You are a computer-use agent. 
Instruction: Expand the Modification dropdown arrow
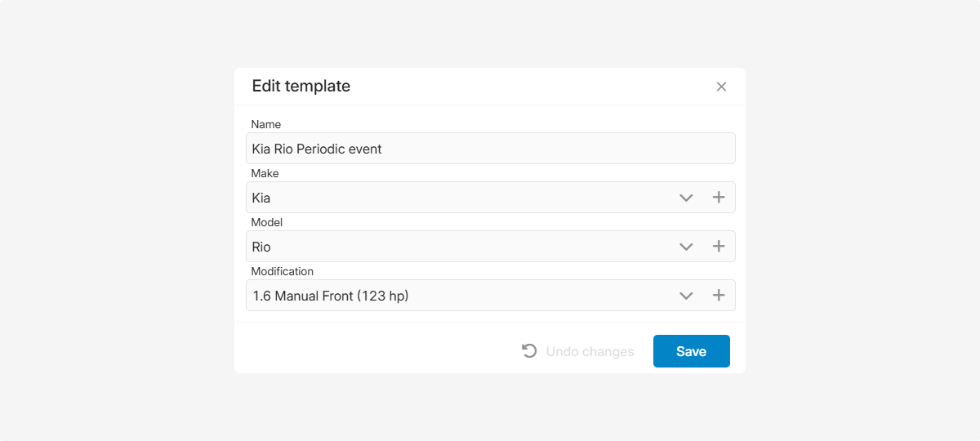pos(686,296)
